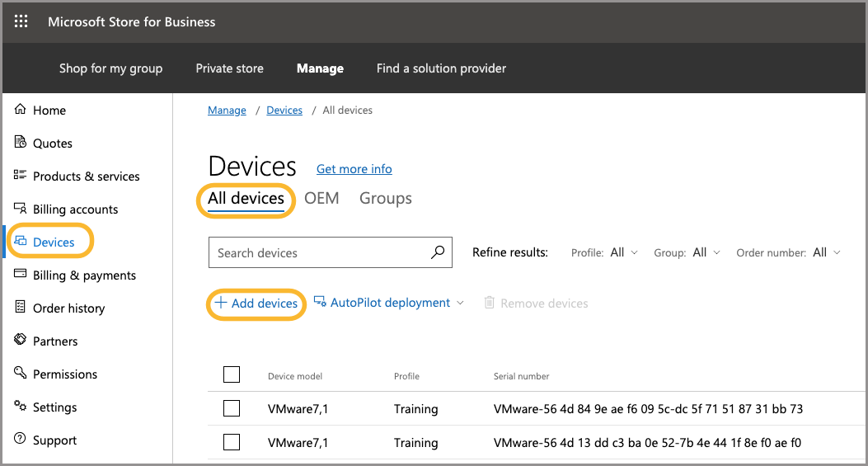The width and height of the screenshot is (868, 466).
Task: Click the Support question mark icon
Action: click(21, 440)
